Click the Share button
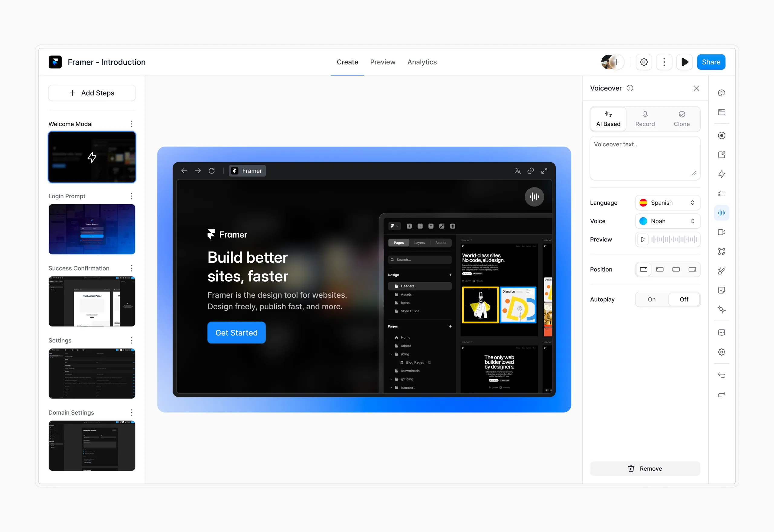 [x=711, y=62]
